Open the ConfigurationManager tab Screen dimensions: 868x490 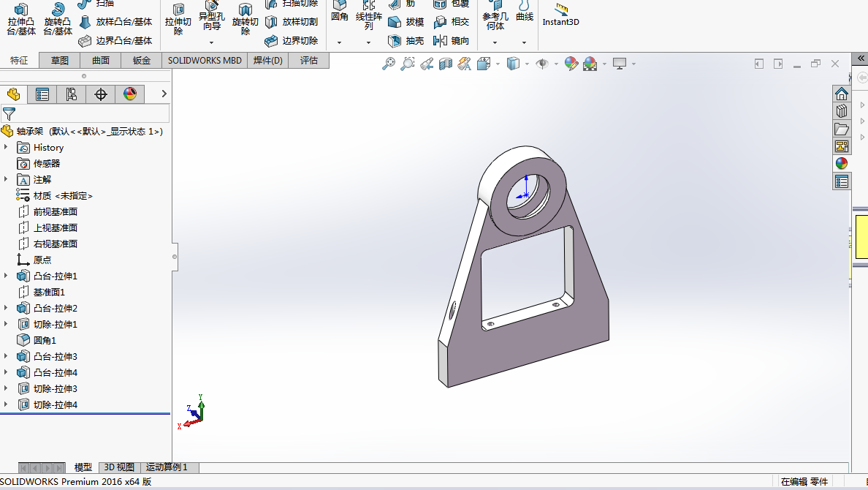[x=72, y=94]
